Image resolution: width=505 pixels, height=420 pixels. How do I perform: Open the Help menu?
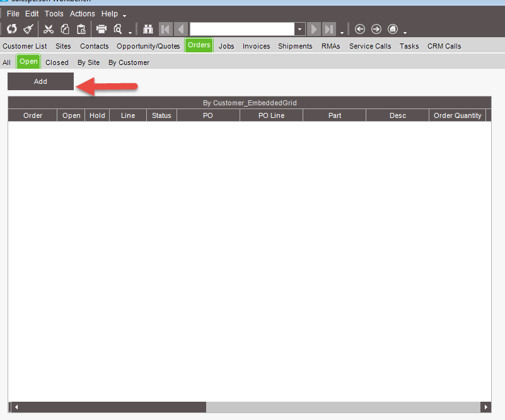[x=110, y=14]
